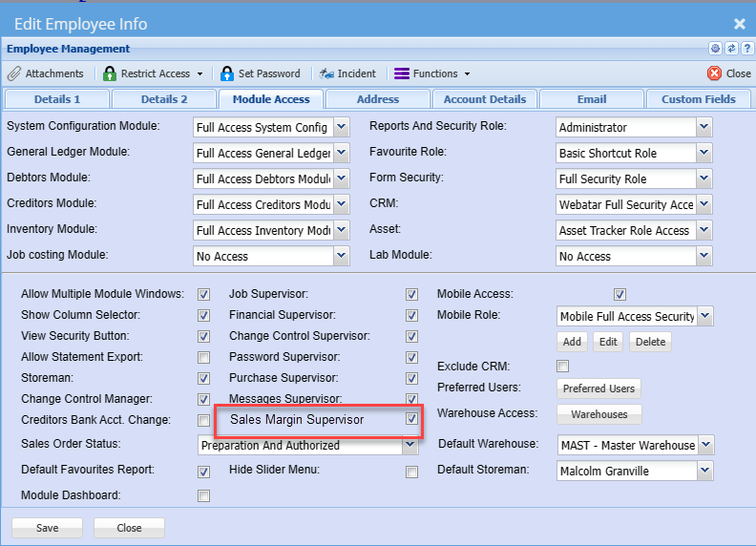756x546 pixels.
Task: Enable Module Dashboard checkbox
Action: click(204, 495)
